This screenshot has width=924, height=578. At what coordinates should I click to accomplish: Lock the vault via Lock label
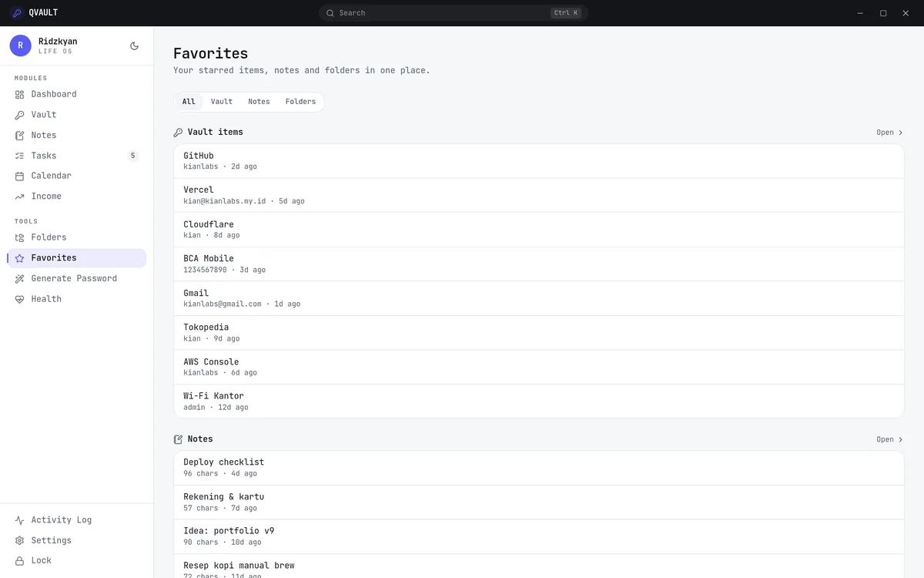click(x=42, y=561)
